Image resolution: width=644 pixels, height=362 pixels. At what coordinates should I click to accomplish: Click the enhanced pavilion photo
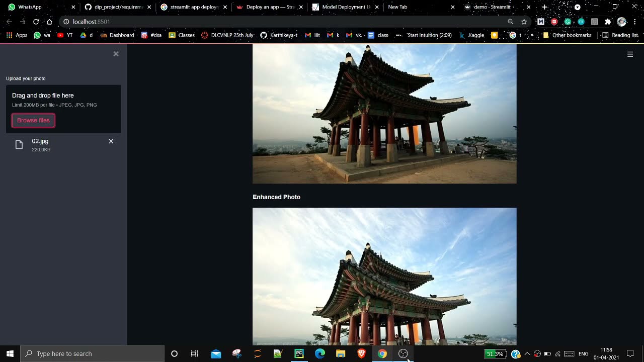(x=384, y=276)
